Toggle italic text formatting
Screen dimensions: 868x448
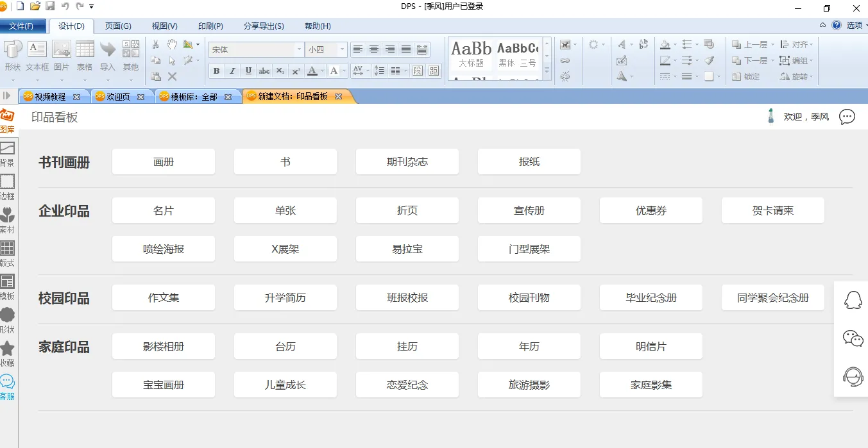point(232,71)
